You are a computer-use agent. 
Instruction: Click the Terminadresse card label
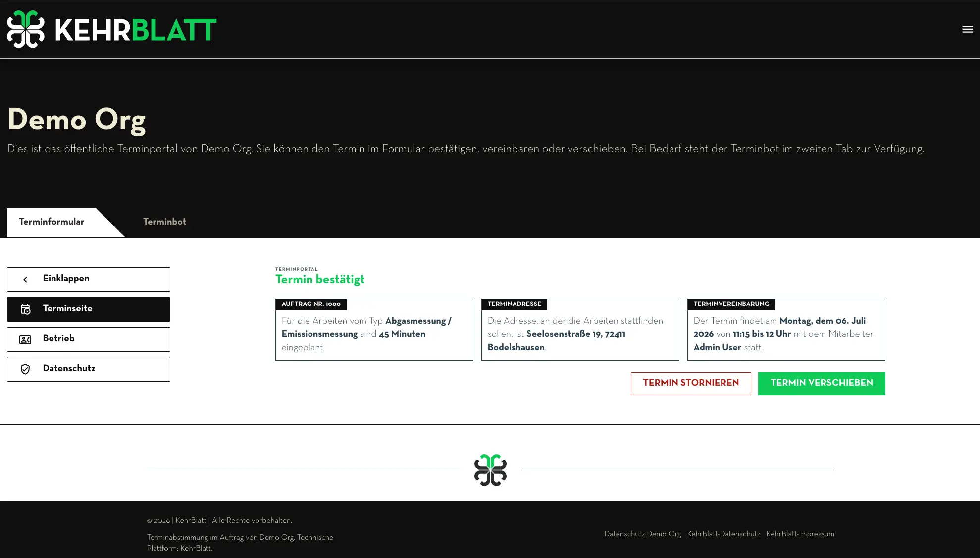click(x=515, y=304)
